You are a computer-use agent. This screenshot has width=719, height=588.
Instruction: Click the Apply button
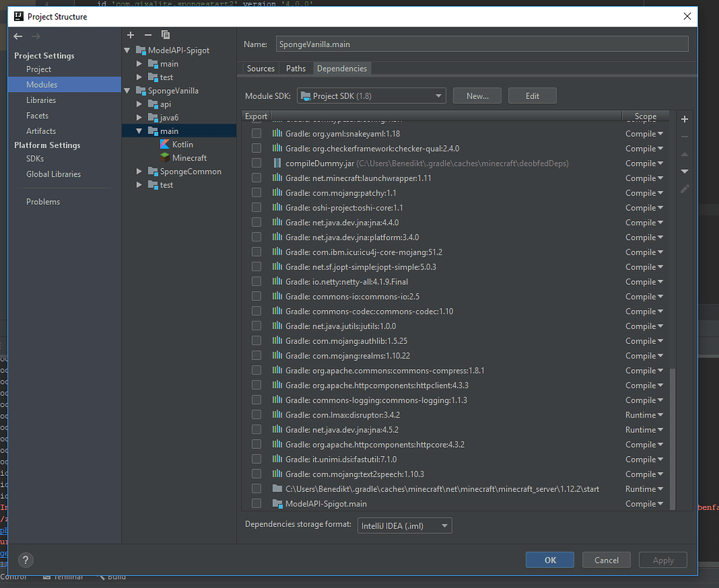[663, 560]
